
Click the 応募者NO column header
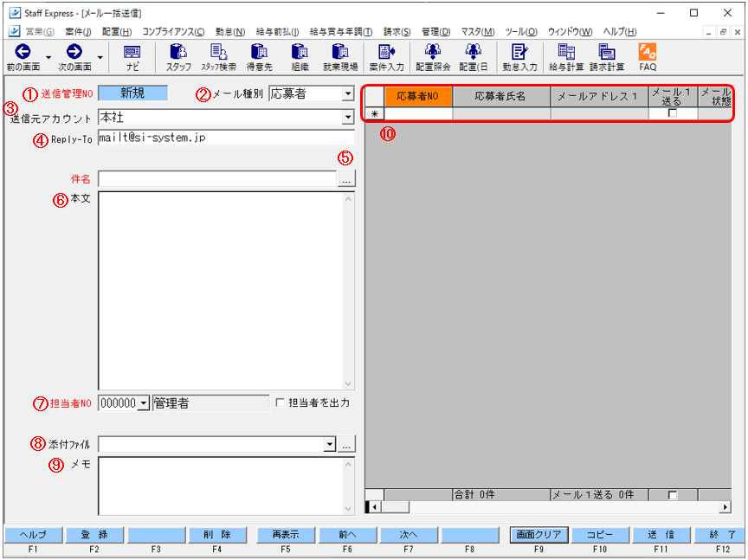(418, 96)
